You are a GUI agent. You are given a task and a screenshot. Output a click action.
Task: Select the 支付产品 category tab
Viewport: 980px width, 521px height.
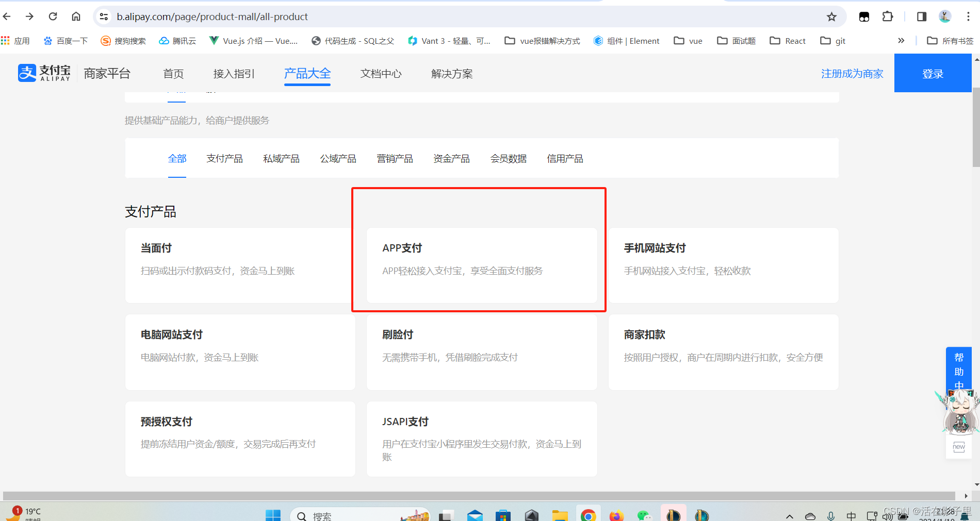(224, 159)
